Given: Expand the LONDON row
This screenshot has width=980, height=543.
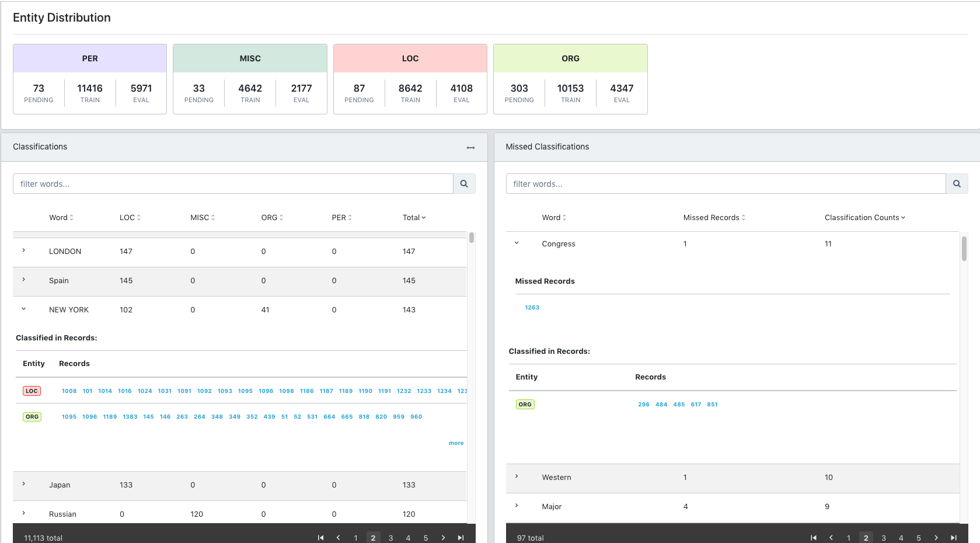Looking at the screenshot, I should tap(24, 250).
